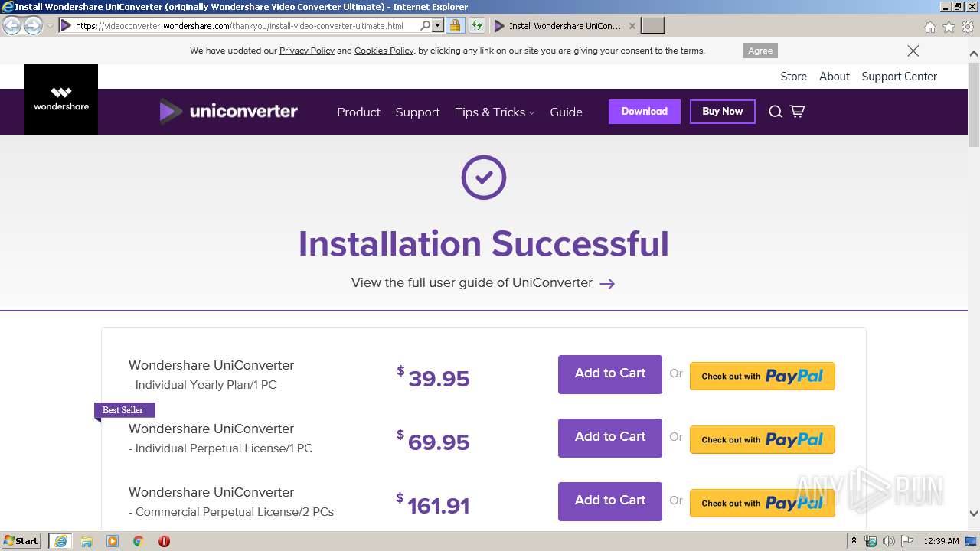Open IE Tools gear icon
Screen dimensions: 980x551
[x=968, y=27]
